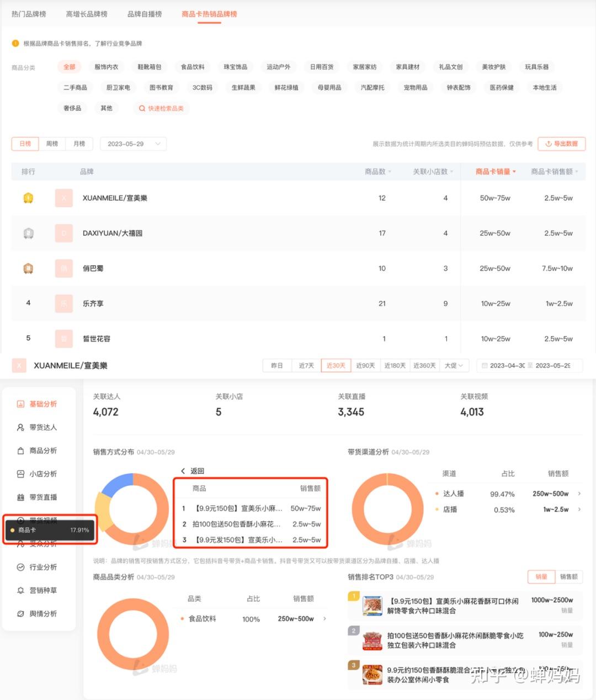Select the 近360天 time range
The height and width of the screenshot is (700, 596).
424,365
